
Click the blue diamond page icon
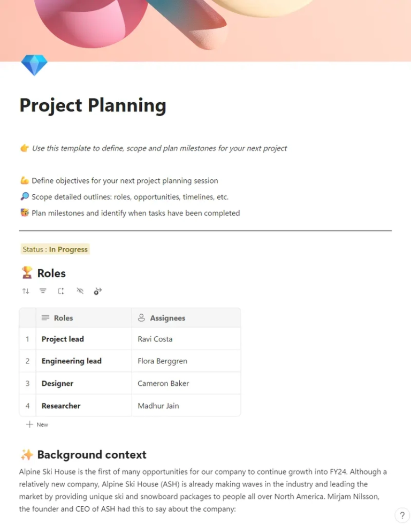[x=34, y=64]
